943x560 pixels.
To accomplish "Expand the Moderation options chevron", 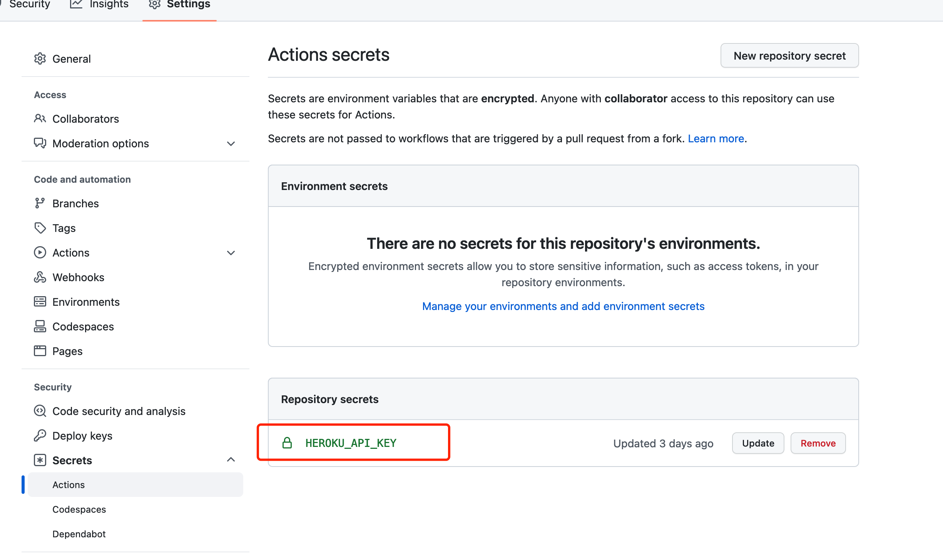I will pyautogui.click(x=231, y=143).
